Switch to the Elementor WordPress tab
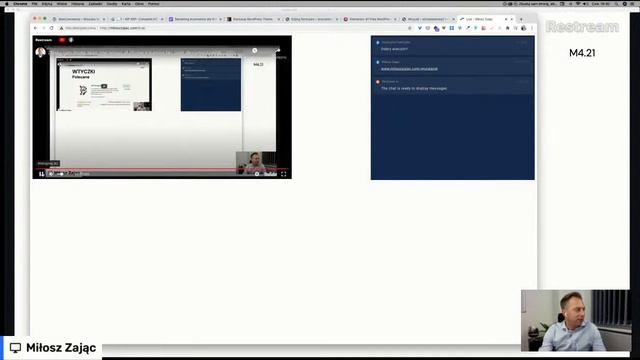This screenshot has height=360, width=640. (369, 19)
